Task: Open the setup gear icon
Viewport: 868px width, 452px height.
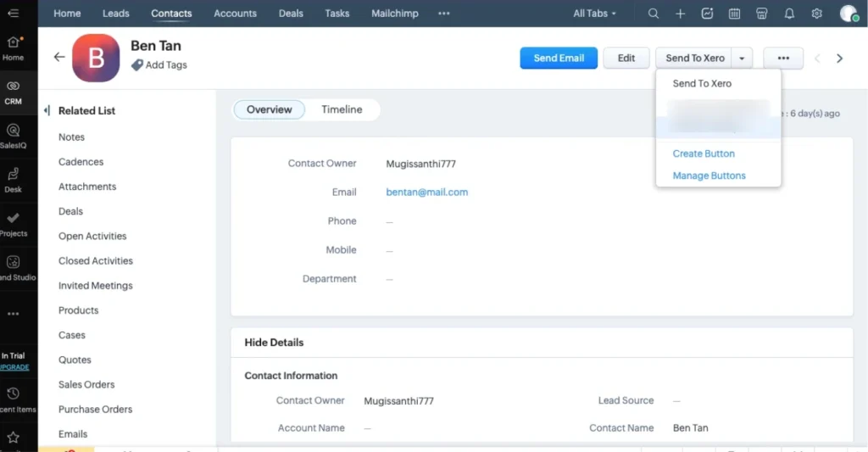Action: (816, 14)
